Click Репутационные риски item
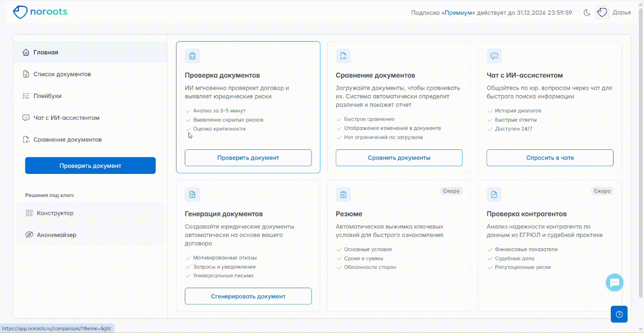 pos(523,267)
